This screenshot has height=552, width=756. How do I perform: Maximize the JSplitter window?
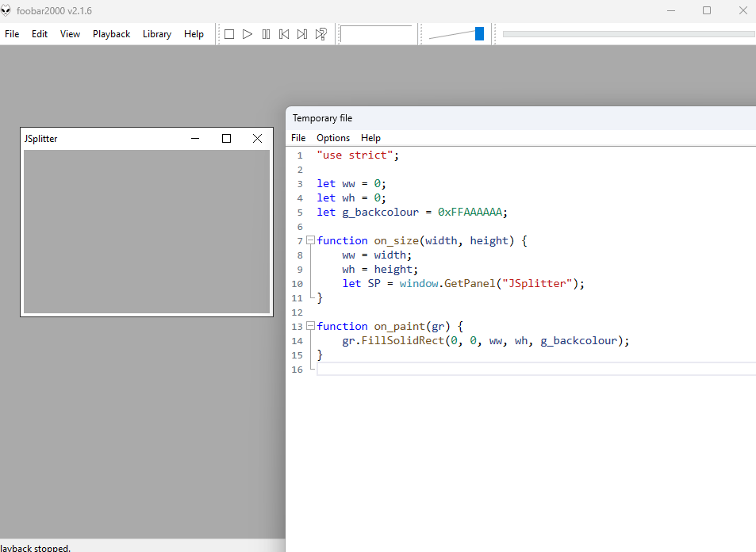[226, 138]
